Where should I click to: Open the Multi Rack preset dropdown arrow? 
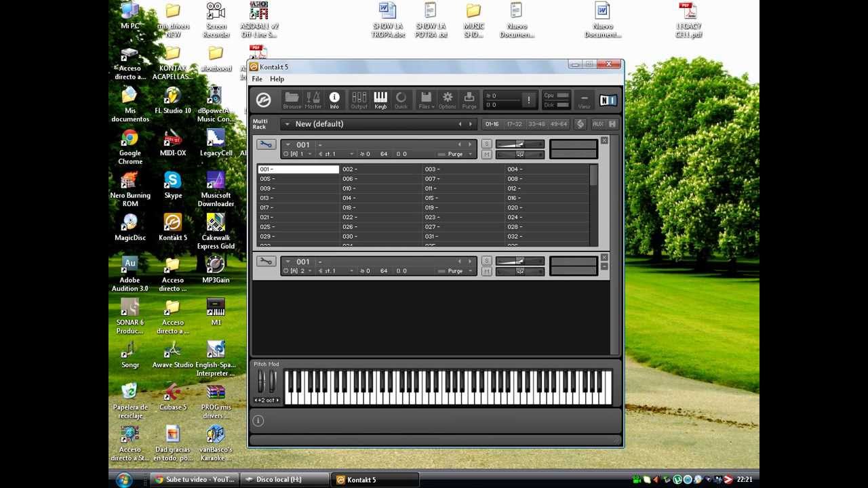pos(287,124)
